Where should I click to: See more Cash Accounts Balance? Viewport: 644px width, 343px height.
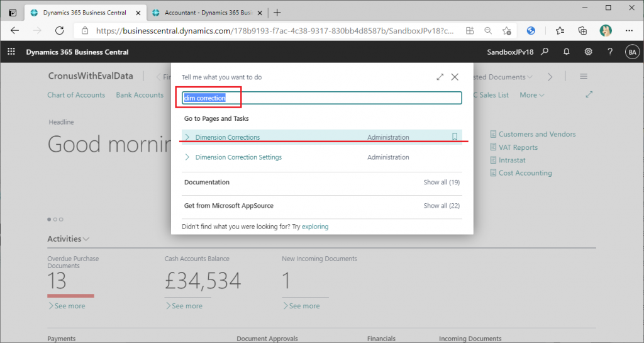pos(184,306)
